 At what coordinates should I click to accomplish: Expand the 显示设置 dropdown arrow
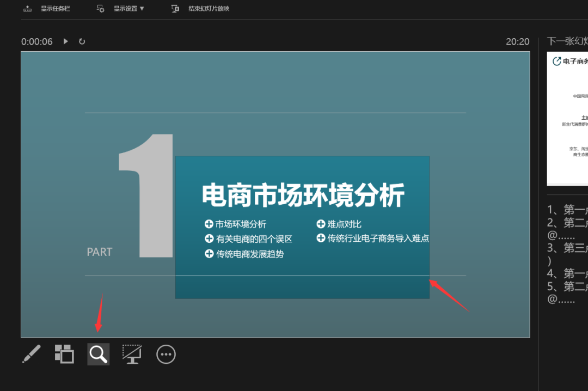point(142,9)
